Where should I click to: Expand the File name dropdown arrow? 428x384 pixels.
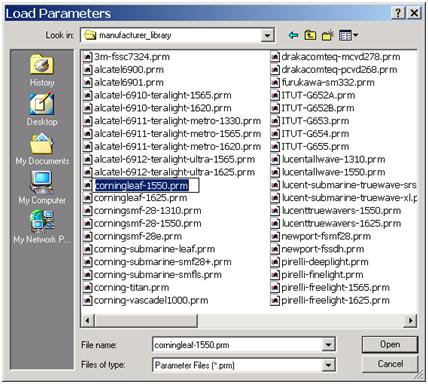click(328, 345)
